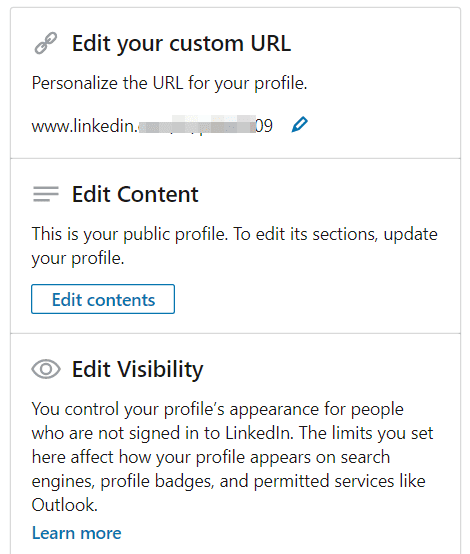Click the chain link icon

pos(46,43)
